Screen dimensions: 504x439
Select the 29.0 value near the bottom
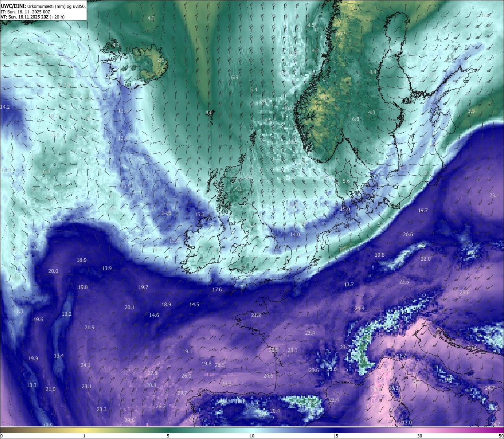tap(130, 420)
